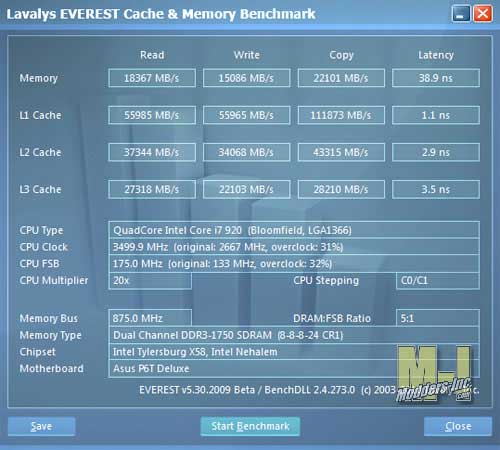Click the Chipset label
This screenshot has height=450, width=500.
tap(37, 352)
